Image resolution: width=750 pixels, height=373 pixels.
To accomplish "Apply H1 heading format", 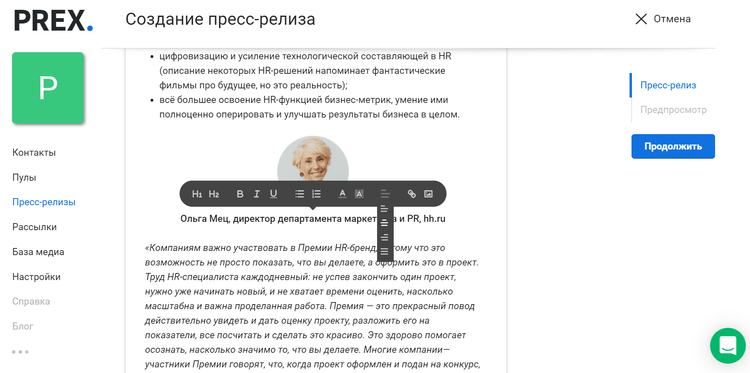I will click(x=197, y=194).
